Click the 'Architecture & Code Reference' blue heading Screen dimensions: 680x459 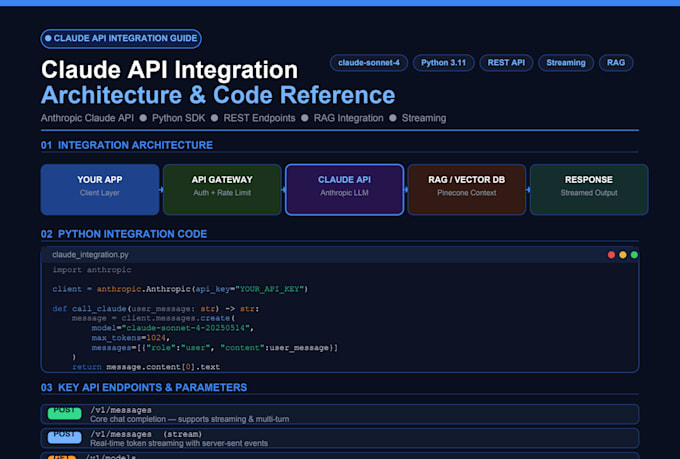click(x=218, y=95)
